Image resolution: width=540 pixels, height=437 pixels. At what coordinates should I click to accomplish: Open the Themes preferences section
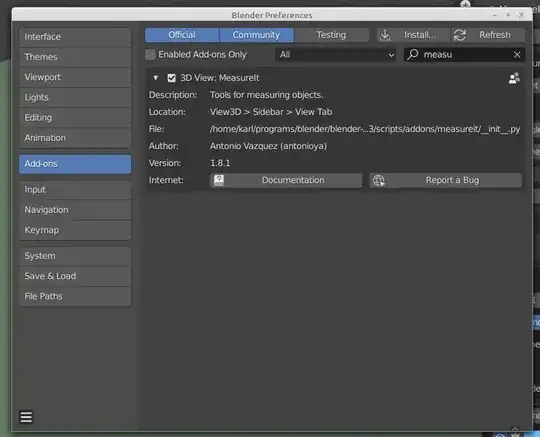click(75, 57)
